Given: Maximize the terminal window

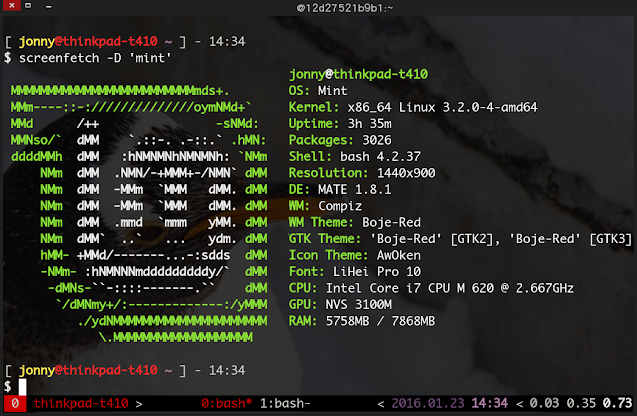Looking at the screenshot, I should 28,5.
